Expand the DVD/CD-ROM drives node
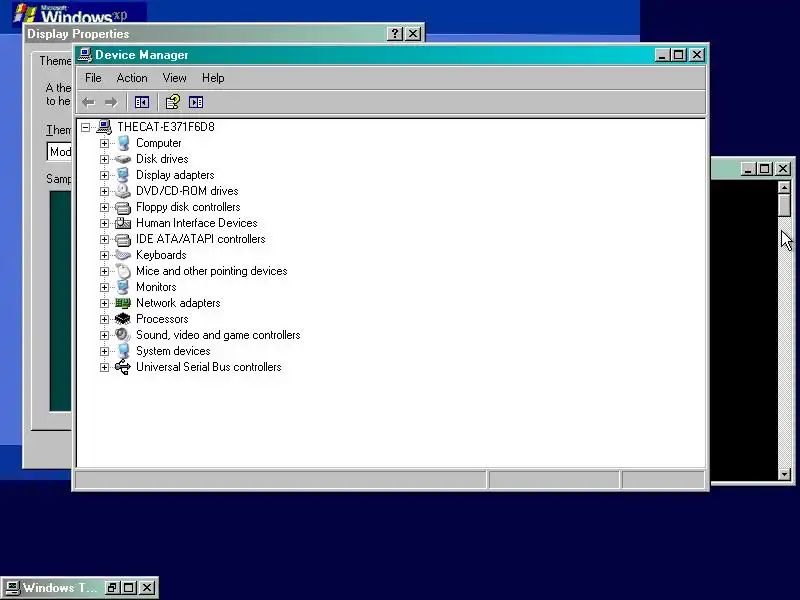 pos(105,191)
